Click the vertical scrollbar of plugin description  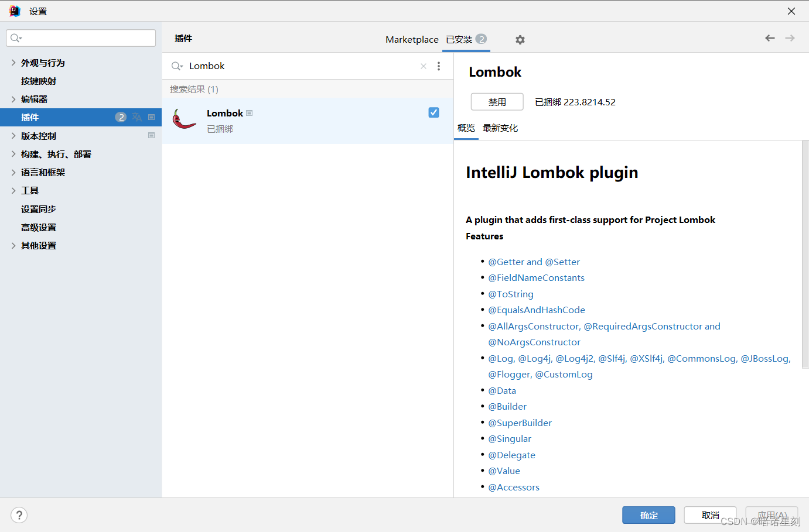(805, 254)
